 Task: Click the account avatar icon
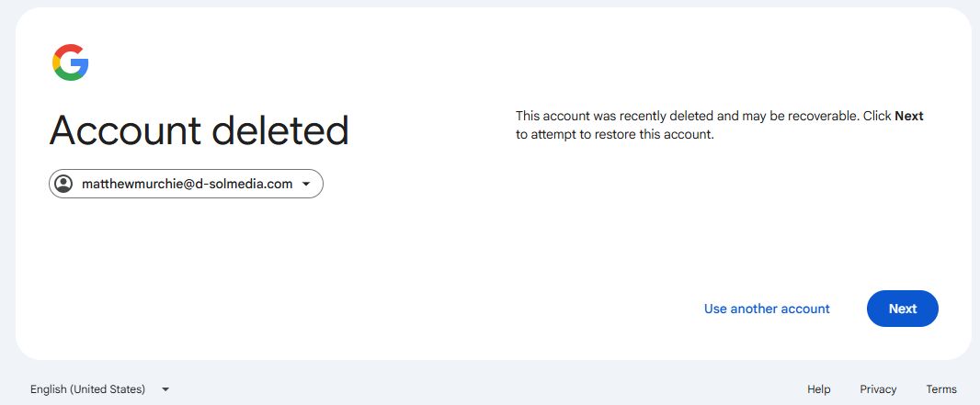click(x=63, y=184)
